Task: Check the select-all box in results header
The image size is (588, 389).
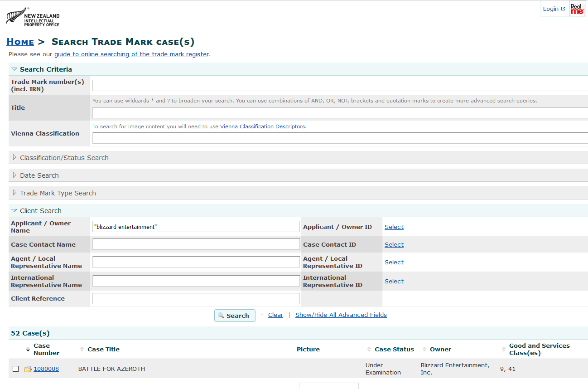Action: coord(15,349)
